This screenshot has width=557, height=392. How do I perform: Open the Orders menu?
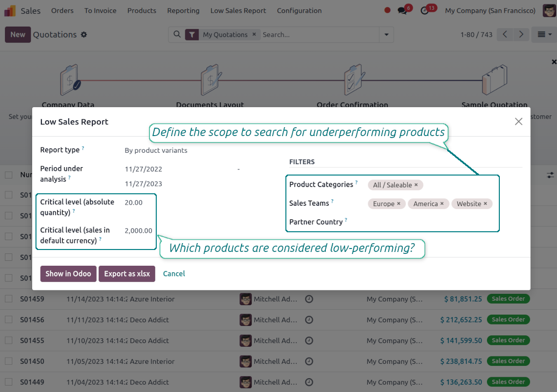pyautogui.click(x=62, y=11)
